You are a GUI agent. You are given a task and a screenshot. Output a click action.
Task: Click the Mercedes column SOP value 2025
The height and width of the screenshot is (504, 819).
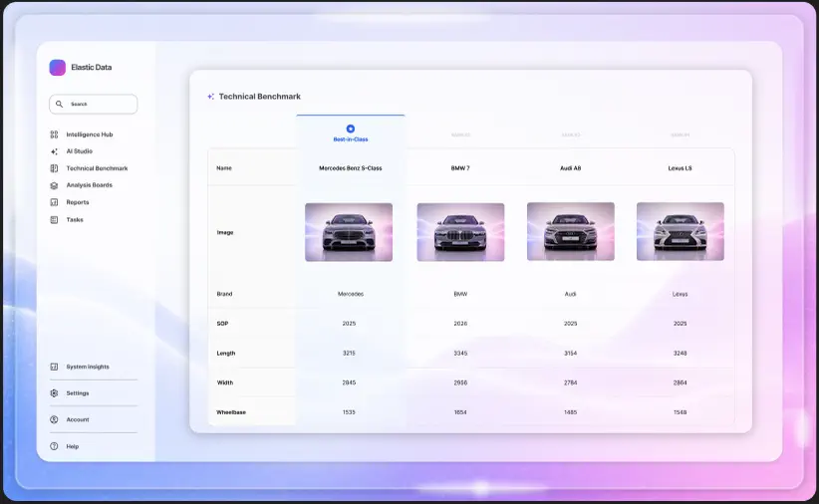[x=349, y=324]
